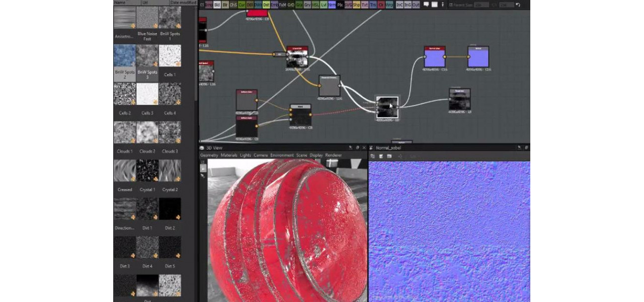The width and height of the screenshot is (644, 302).
Task: Add a GrD gradient node
Action: 291,5
